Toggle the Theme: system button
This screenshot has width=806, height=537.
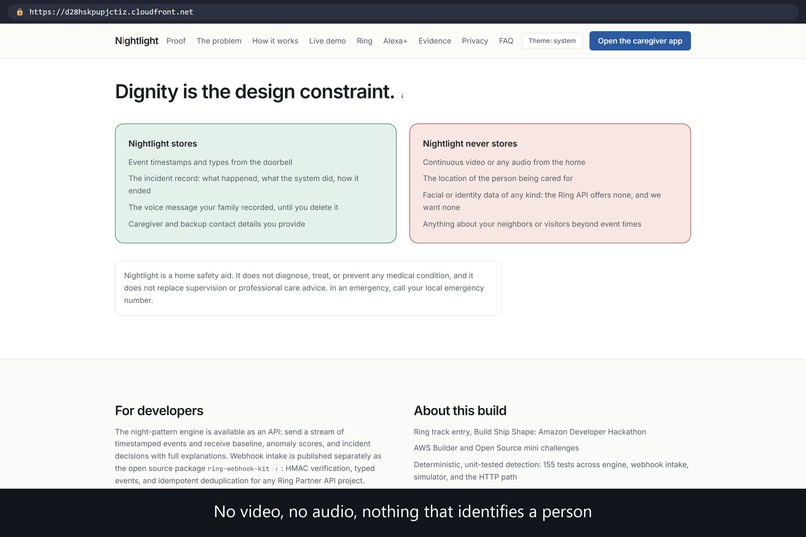pyautogui.click(x=552, y=41)
